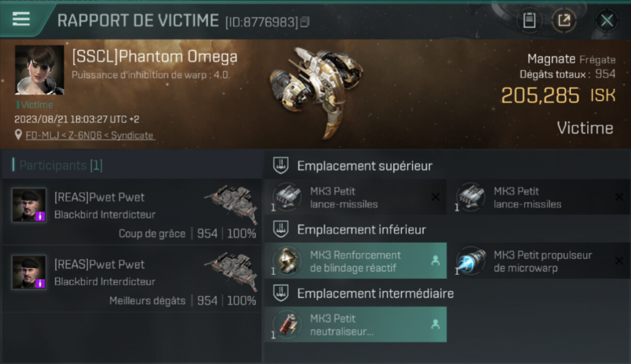The width and height of the screenshot is (631, 364).
Task: Click first MK3 Petit lance-missiles item
Action: coord(355,197)
